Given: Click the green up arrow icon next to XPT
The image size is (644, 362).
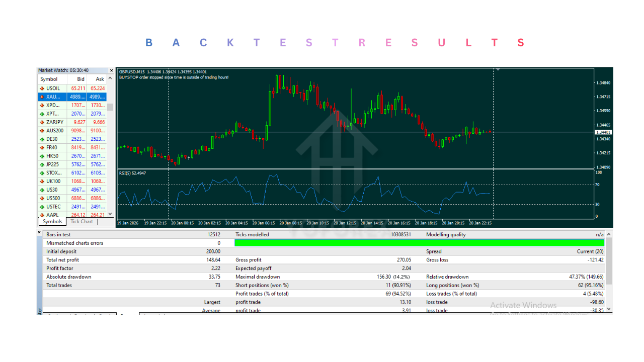Looking at the screenshot, I should point(41,114).
